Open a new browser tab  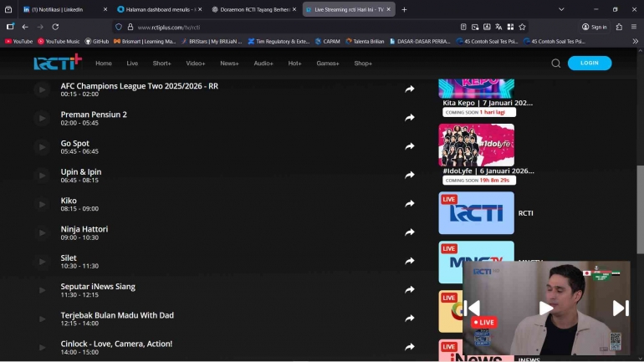tap(404, 9)
